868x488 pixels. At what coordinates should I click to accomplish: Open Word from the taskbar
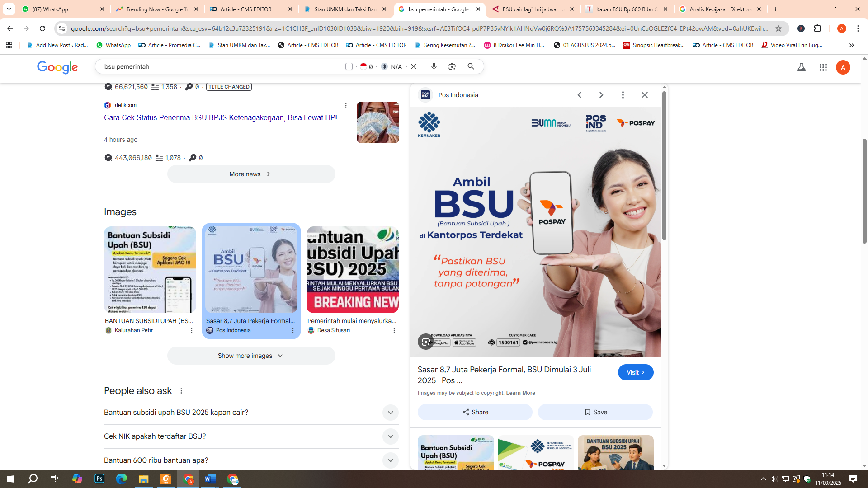pos(210,479)
